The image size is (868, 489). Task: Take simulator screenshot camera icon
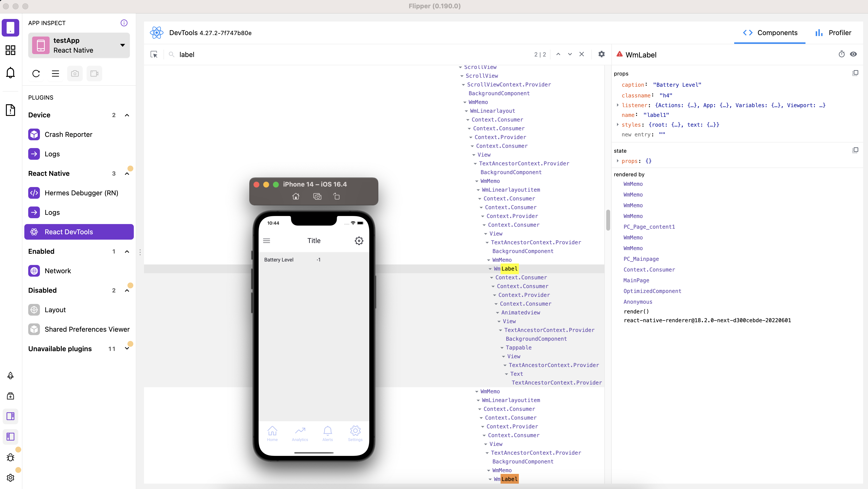317,196
